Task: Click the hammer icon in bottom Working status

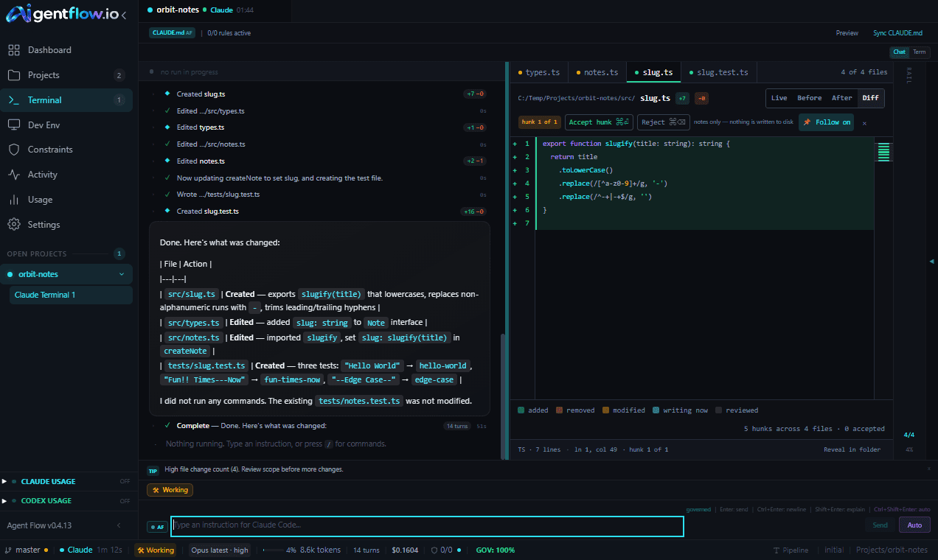Action: 141,550
